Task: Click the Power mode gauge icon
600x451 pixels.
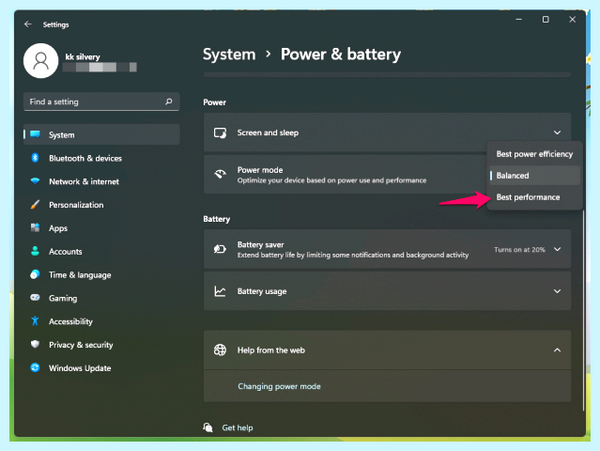Action: (x=220, y=174)
